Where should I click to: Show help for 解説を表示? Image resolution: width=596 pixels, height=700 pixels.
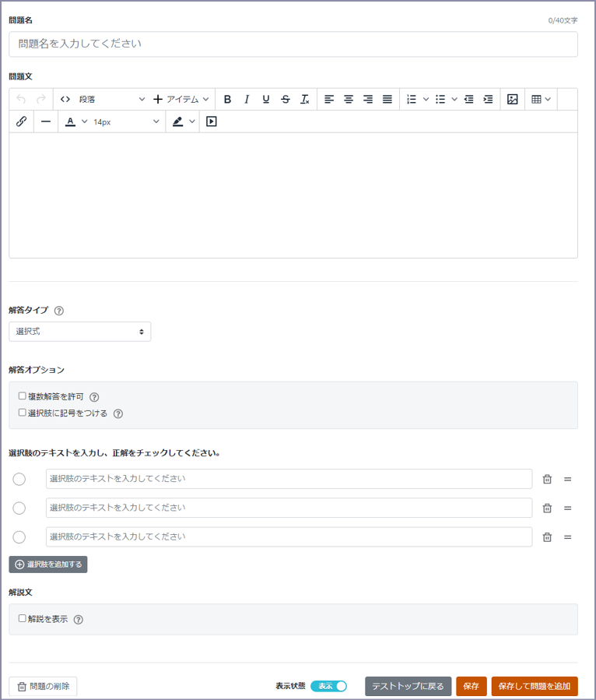pos(79,620)
